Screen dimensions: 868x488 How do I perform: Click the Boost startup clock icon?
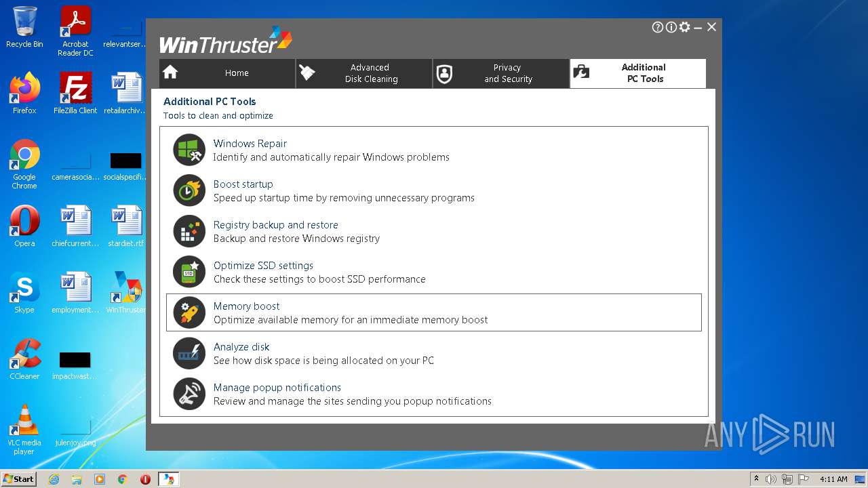click(189, 190)
